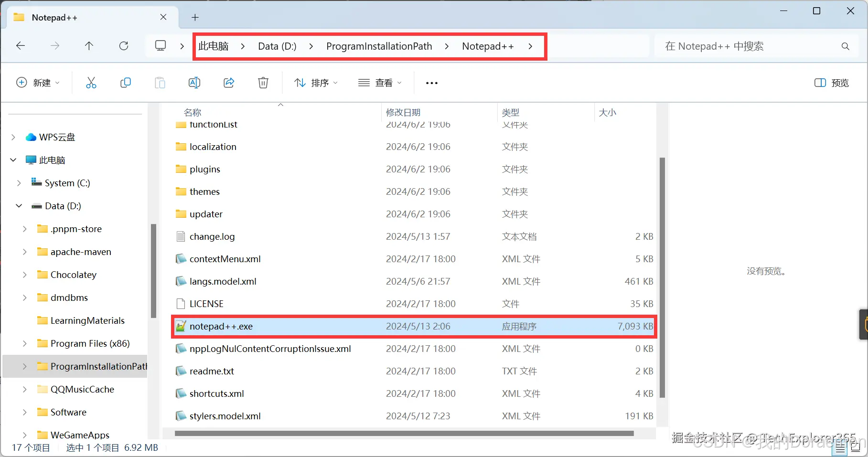Image resolution: width=868 pixels, height=457 pixels.
Task: Expand the WPS云盘 tree node
Action: click(13, 137)
